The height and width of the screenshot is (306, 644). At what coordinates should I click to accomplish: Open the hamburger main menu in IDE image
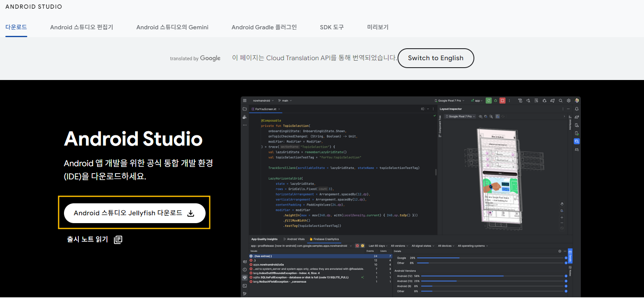click(244, 100)
